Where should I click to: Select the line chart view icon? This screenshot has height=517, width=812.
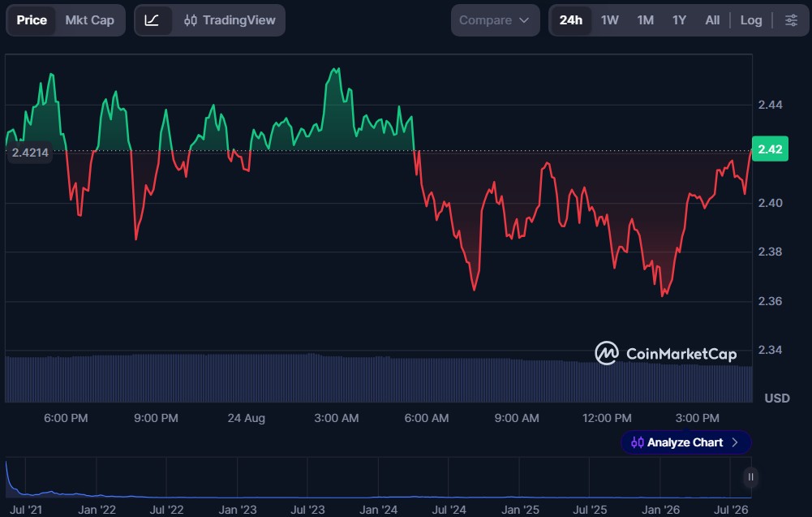coord(152,20)
